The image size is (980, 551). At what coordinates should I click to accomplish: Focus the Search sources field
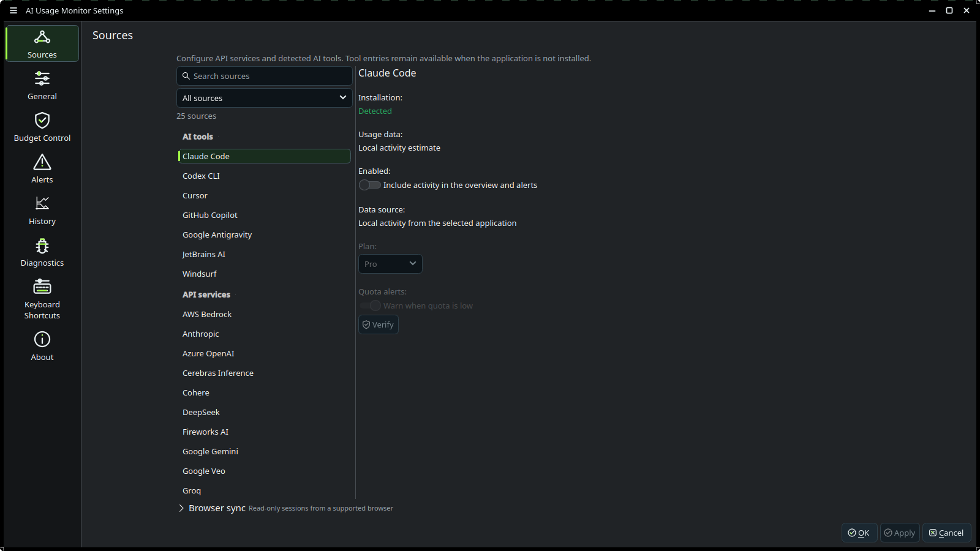coord(264,76)
